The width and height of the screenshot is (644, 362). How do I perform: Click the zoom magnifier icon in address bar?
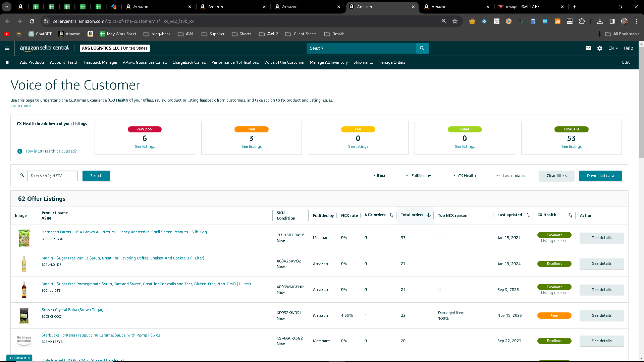coord(444,21)
